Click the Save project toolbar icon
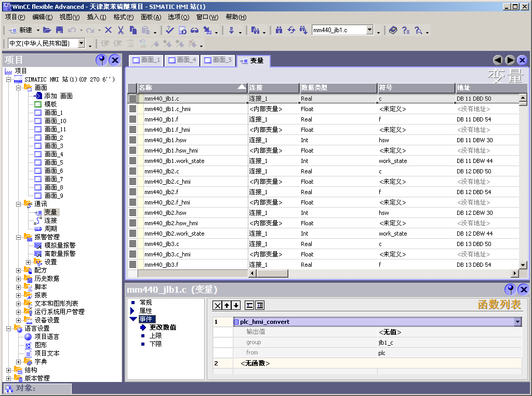Viewport: 532px width, 396px height. 60,30
